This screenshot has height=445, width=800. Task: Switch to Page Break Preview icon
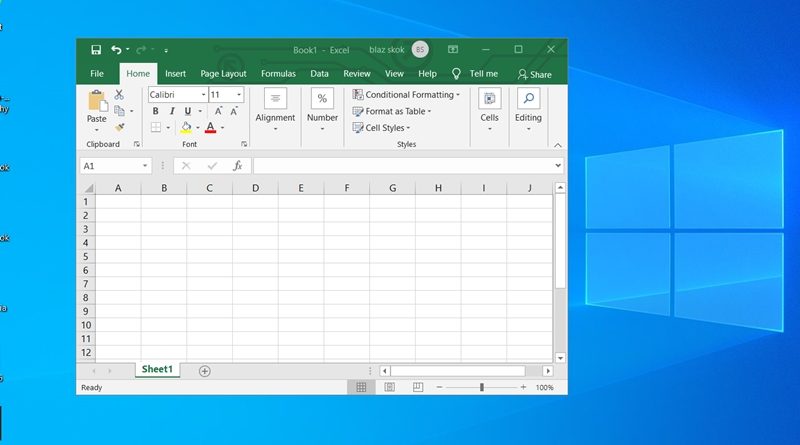coord(418,387)
